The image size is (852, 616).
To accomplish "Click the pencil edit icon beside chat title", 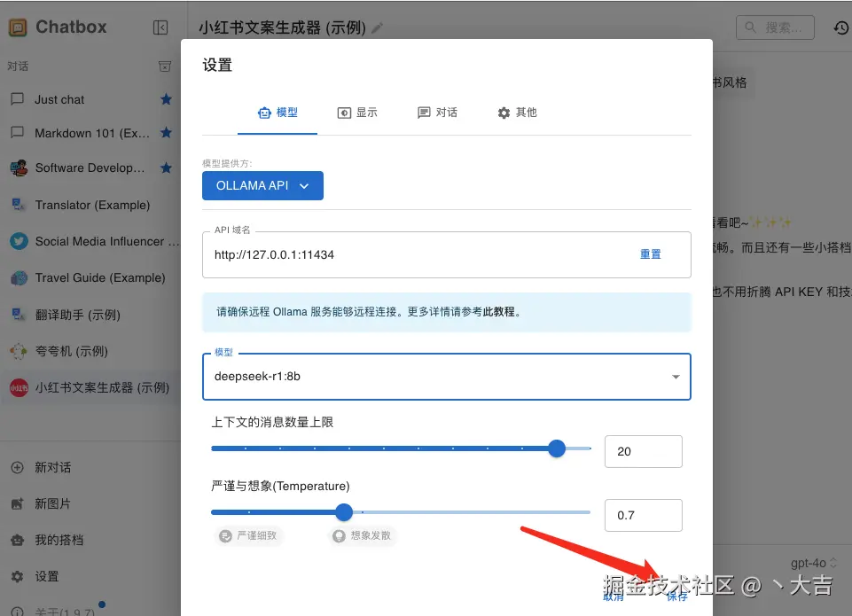I will (377, 27).
